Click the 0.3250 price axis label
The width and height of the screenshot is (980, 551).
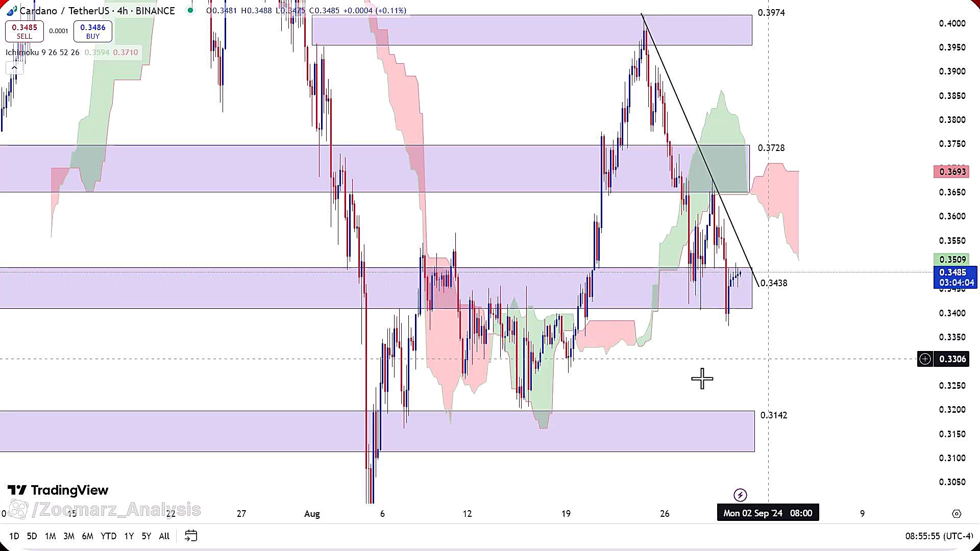[x=952, y=386]
